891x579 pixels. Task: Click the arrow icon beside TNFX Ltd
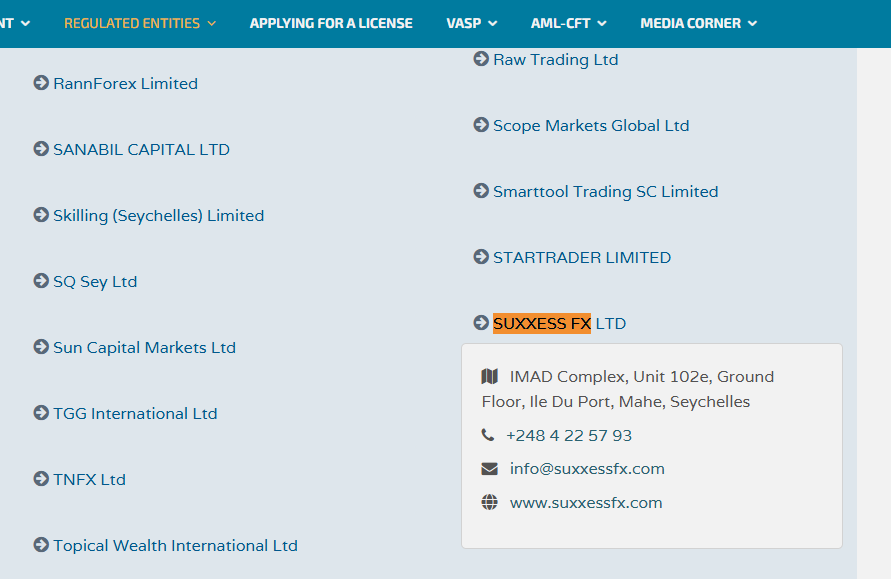click(x=41, y=478)
